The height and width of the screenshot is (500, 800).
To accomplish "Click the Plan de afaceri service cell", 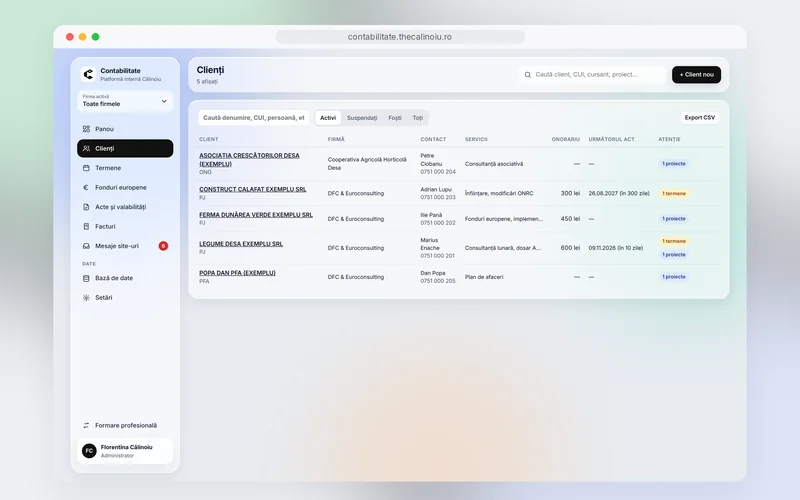I will pos(484,277).
